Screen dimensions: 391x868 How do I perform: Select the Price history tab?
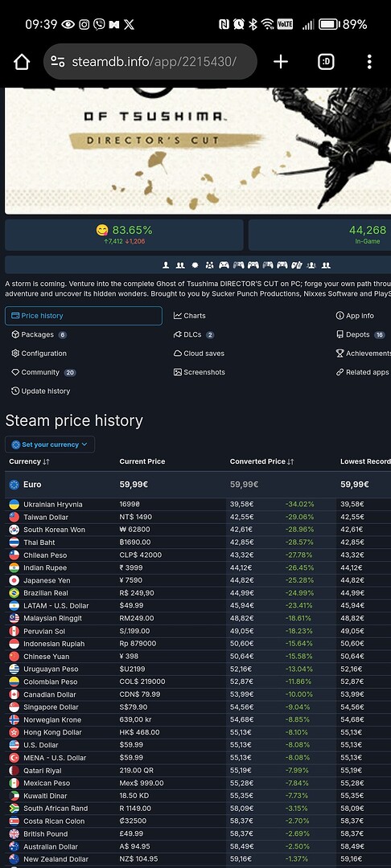coord(84,316)
